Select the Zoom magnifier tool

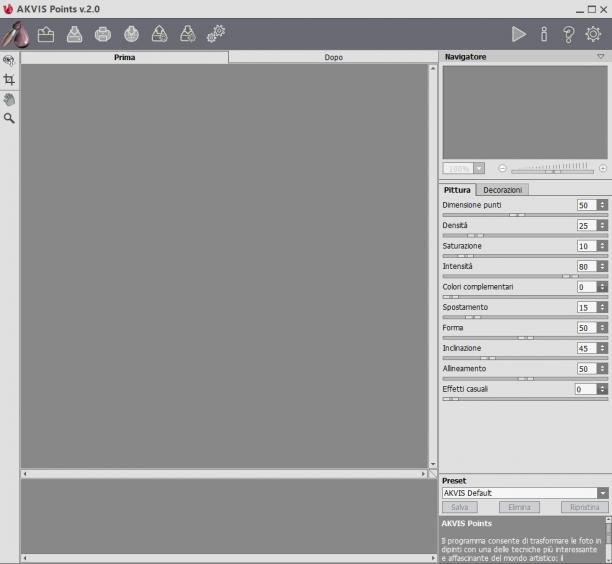9,118
